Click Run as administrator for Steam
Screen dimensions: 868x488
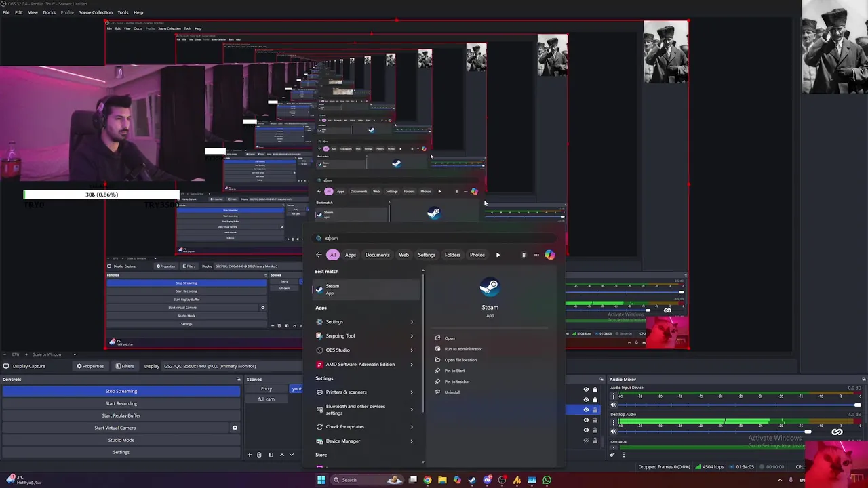coord(463,349)
